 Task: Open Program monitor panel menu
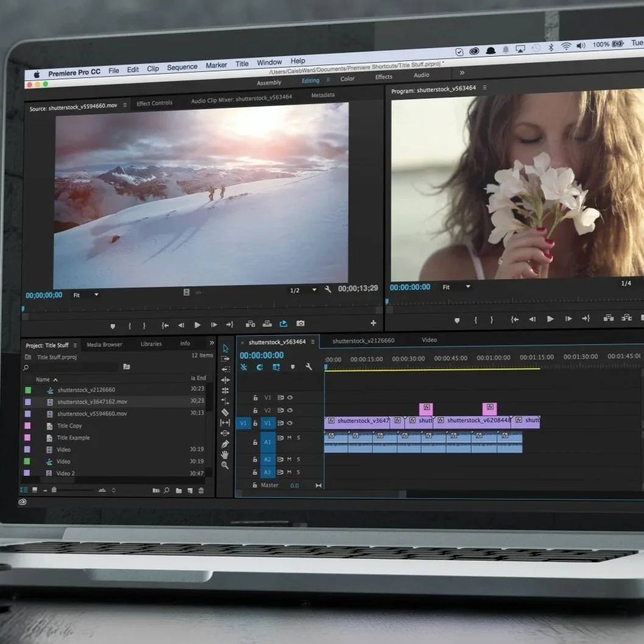point(484,88)
